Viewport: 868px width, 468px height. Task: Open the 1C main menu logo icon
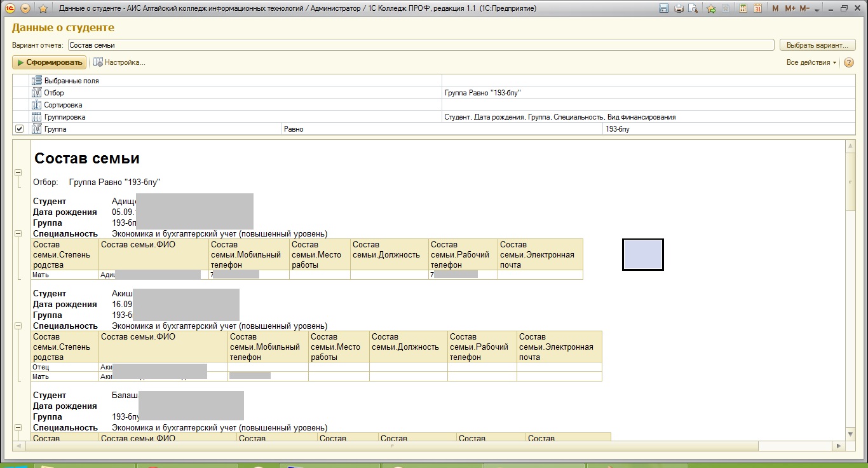pyautogui.click(x=11, y=8)
